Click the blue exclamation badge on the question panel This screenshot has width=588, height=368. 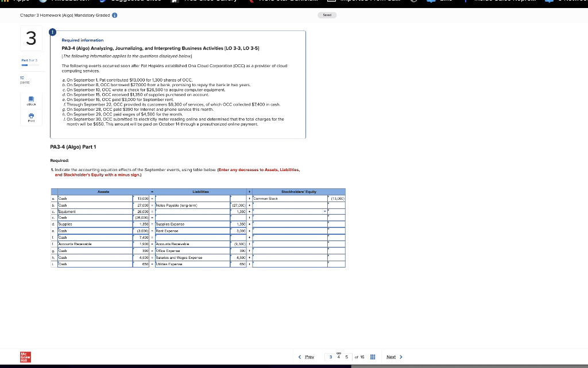coord(52,33)
